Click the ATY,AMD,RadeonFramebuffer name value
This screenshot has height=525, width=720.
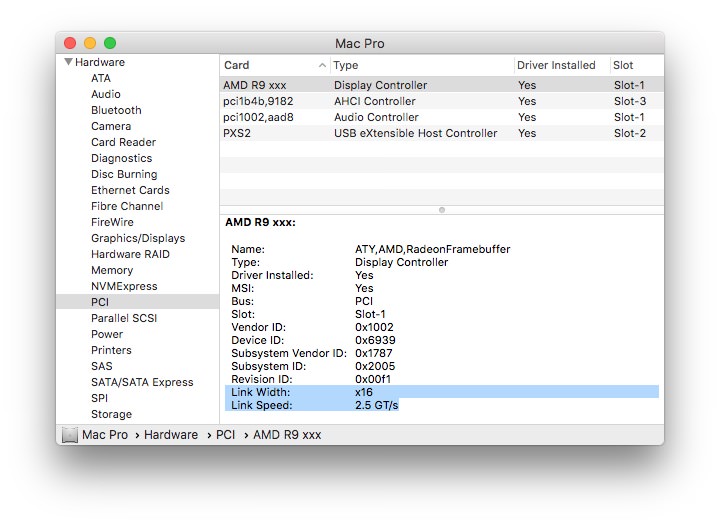(433, 249)
